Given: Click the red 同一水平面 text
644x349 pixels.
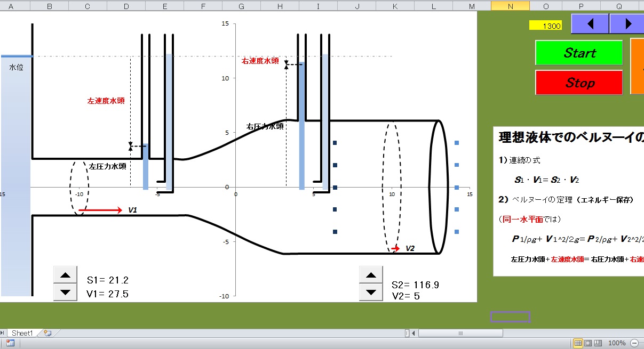Looking at the screenshot, I should coord(523,219).
